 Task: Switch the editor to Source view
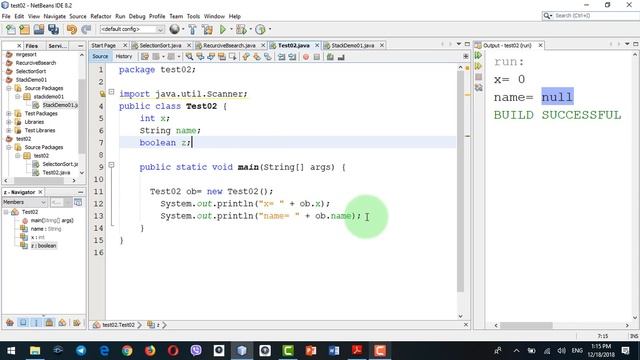[100, 57]
